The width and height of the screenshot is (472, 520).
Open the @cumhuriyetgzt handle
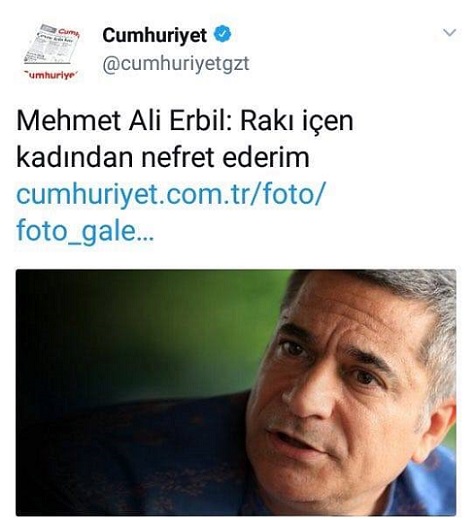point(176,64)
